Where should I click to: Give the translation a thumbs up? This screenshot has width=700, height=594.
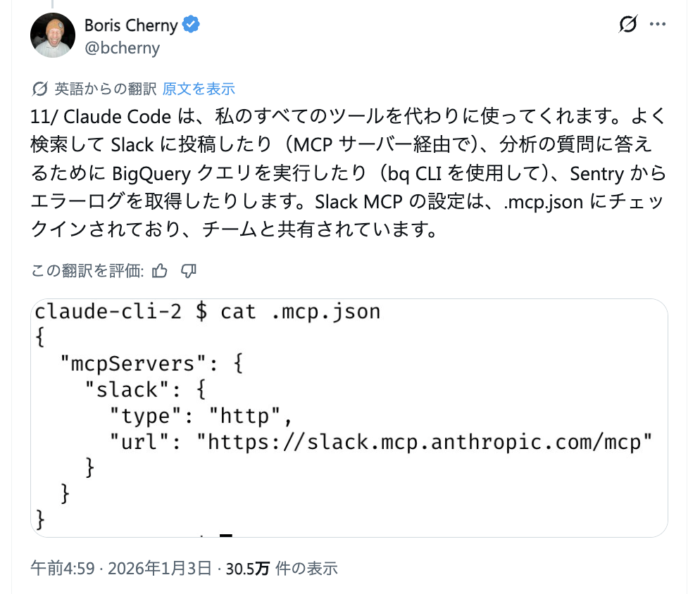(x=159, y=270)
